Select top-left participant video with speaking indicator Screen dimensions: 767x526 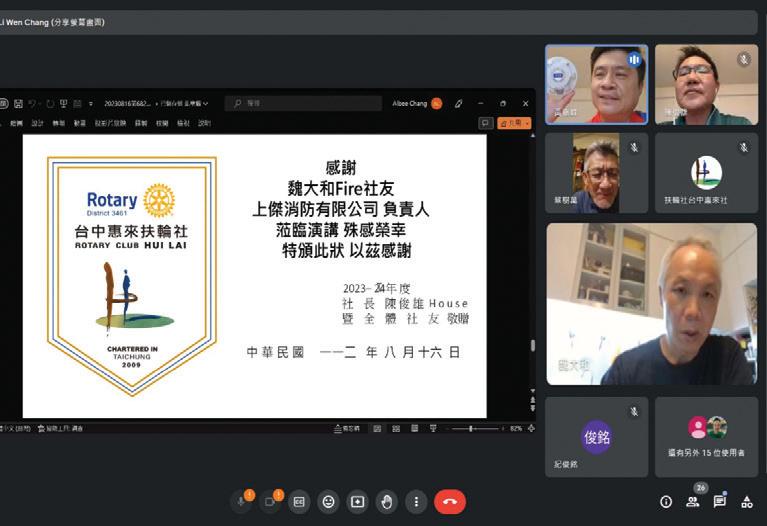[597, 85]
